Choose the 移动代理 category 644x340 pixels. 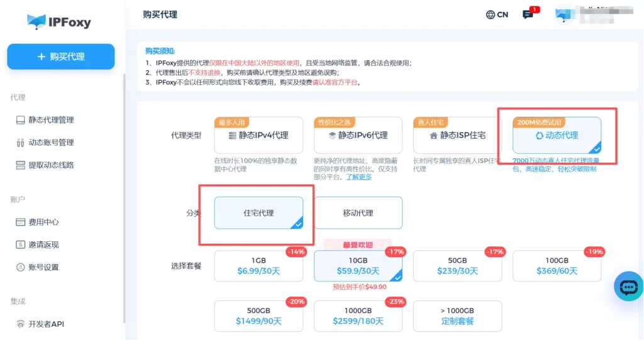358,213
